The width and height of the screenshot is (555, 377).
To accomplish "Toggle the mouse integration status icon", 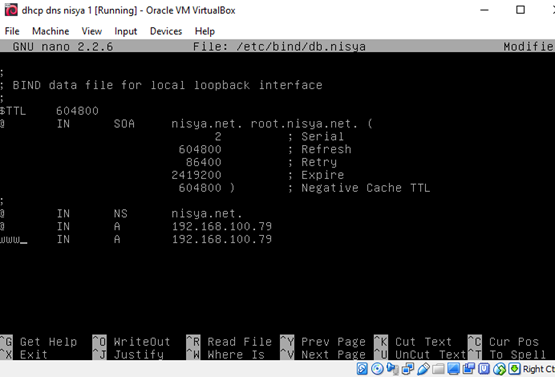I will [499, 369].
